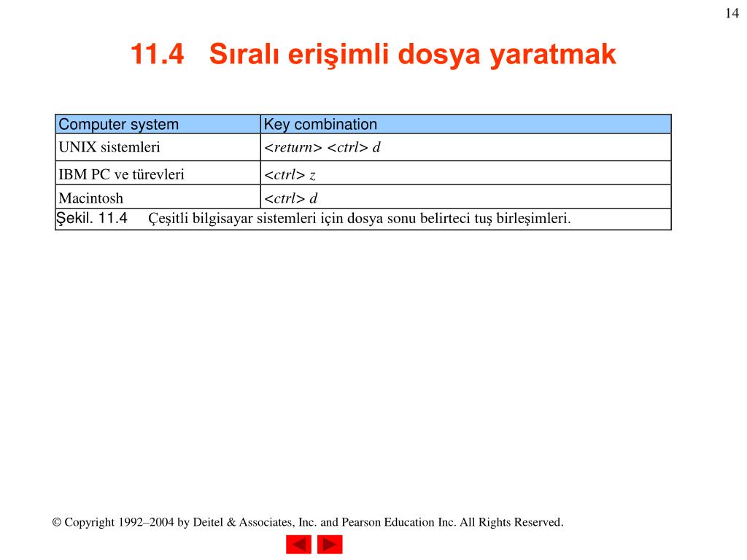
Task: Advance to the next slide with the right arrow
Action: pos(330,544)
